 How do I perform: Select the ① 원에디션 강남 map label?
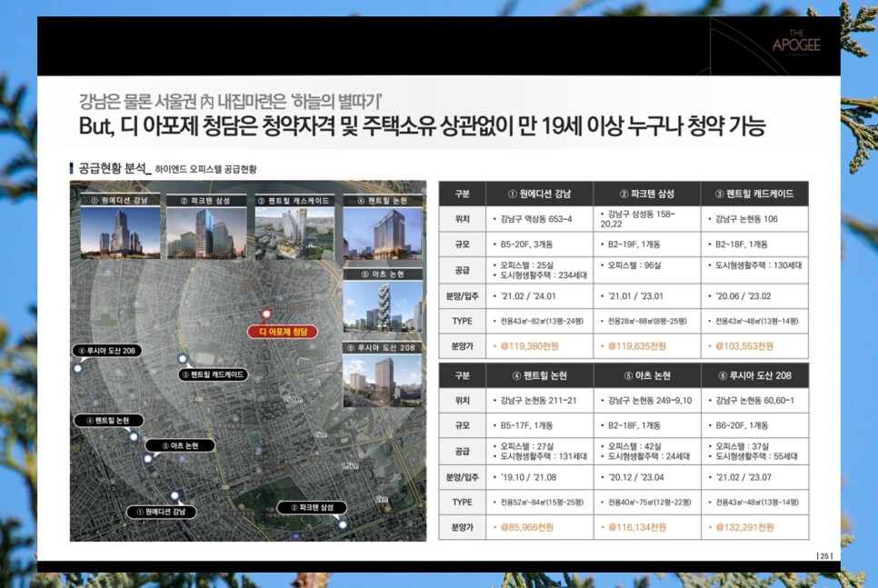pyautogui.click(x=161, y=512)
